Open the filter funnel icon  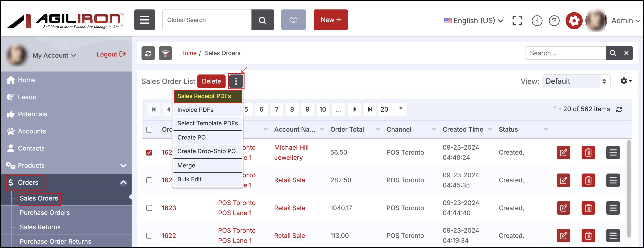(x=165, y=53)
